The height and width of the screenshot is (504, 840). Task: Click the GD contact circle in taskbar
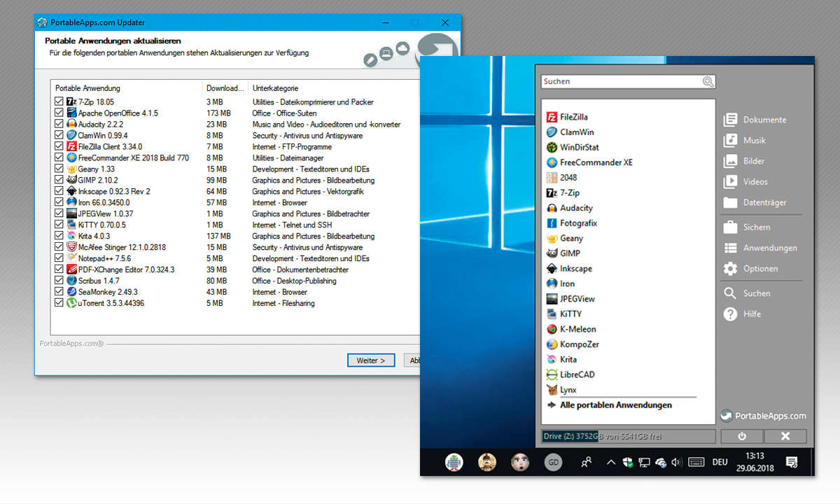click(x=553, y=462)
